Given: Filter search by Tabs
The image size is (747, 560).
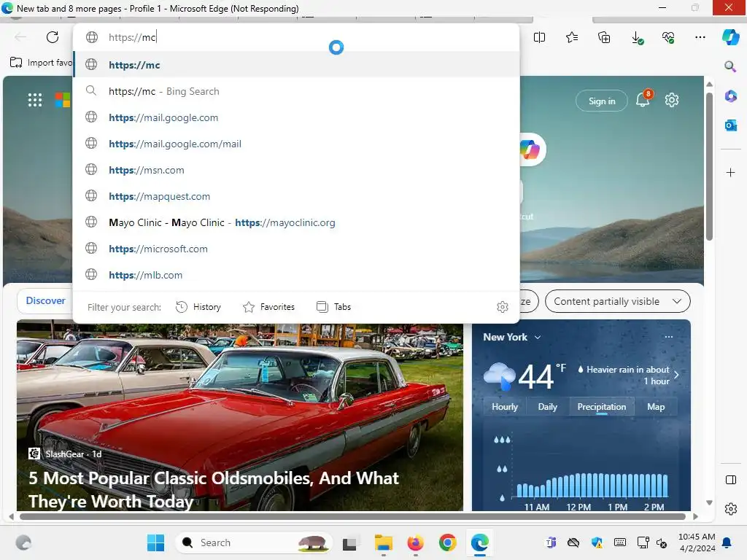Looking at the screenshot, I should coord(333,307).
